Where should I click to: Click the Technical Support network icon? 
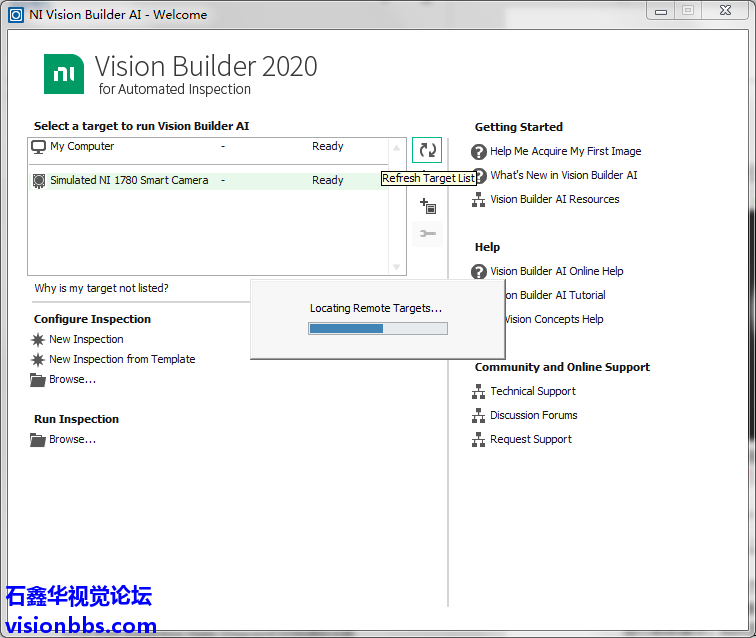tap(479, 392)
